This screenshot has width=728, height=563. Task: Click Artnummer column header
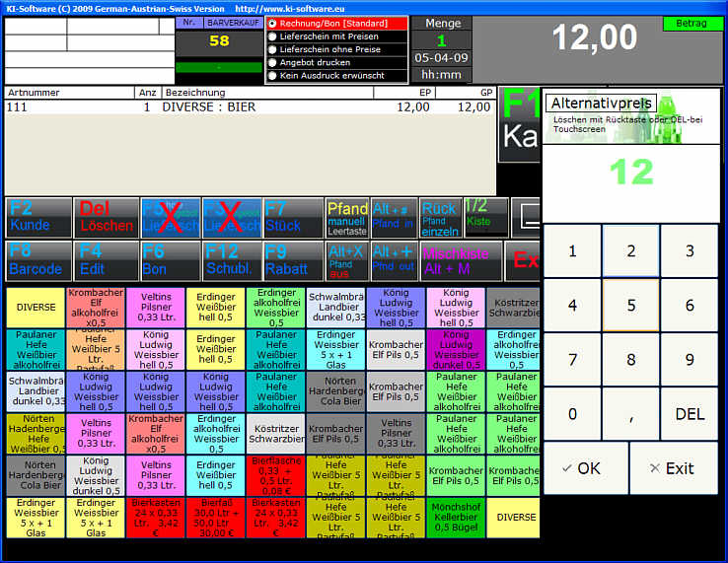(70, 93)
